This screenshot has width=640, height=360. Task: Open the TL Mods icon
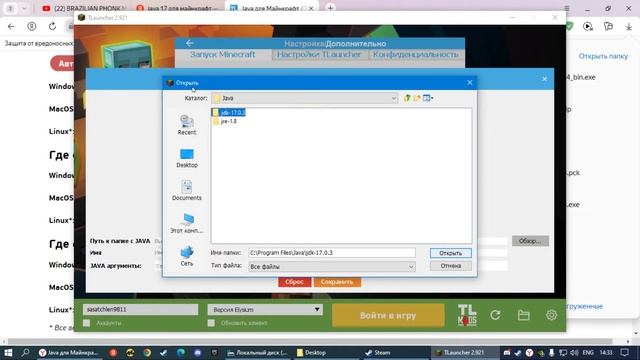tap(467, 315)
